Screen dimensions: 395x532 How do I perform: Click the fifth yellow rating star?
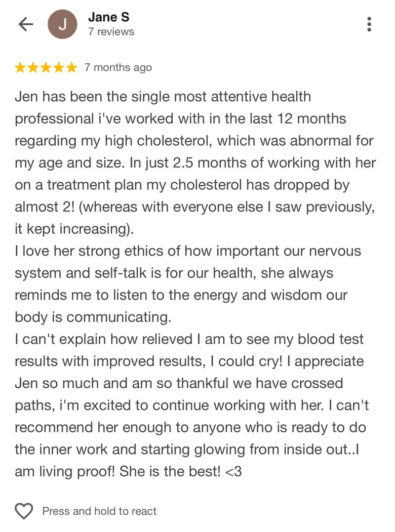point(71,68)
